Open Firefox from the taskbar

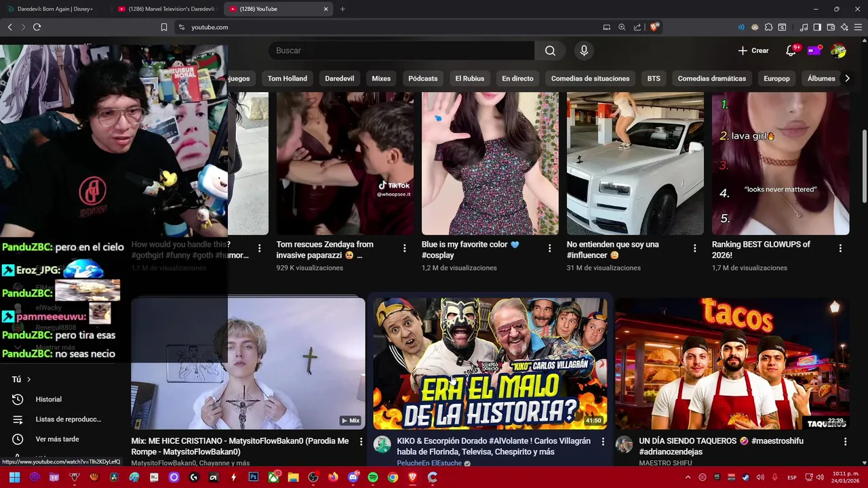(333, 477)
